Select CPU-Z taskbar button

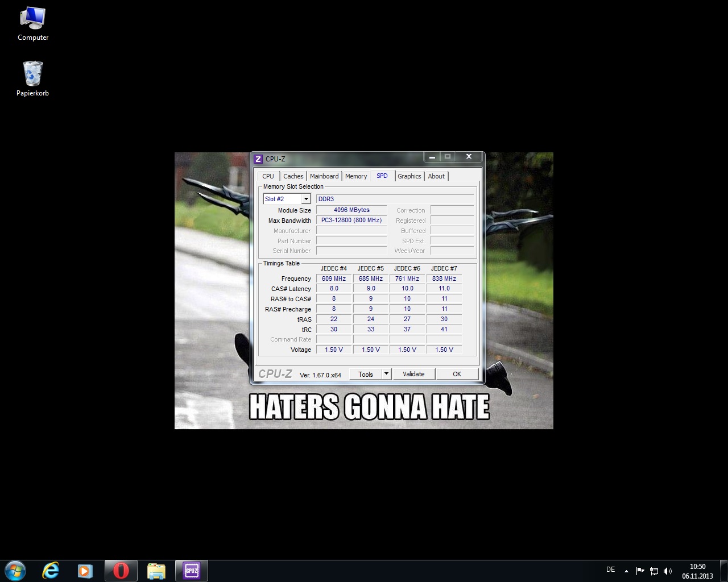(x=192, y=571)
